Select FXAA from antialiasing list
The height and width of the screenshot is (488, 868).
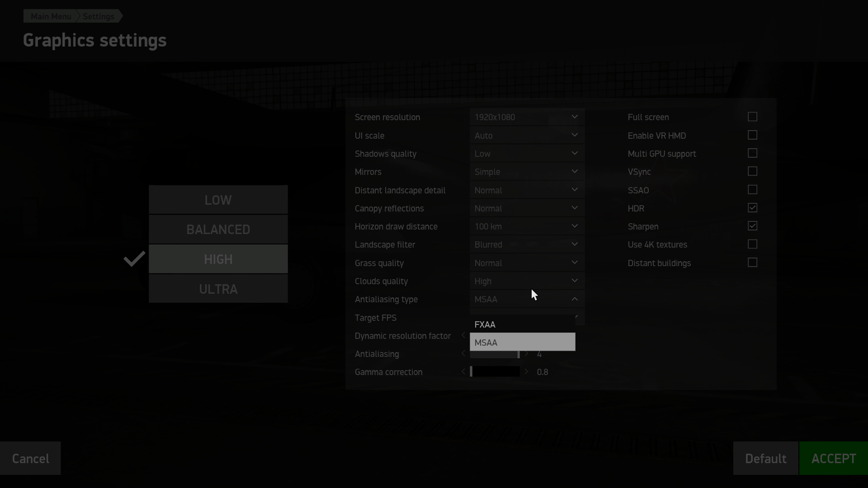(523, 324)
